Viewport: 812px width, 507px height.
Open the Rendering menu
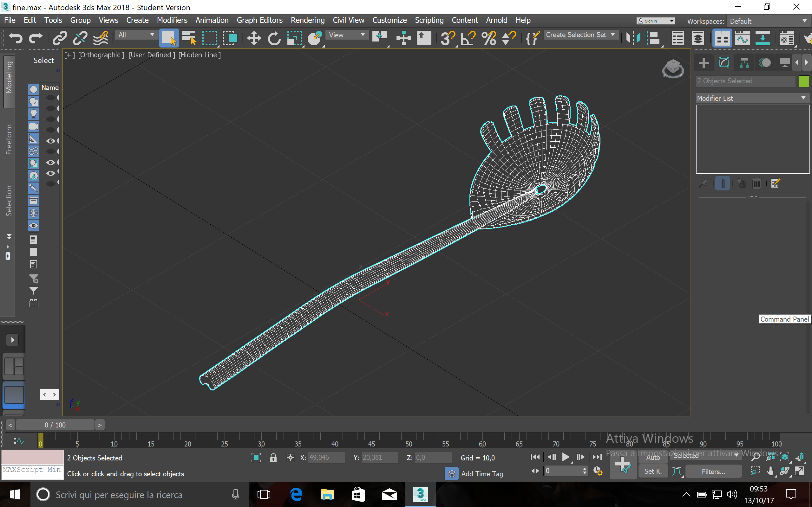307,20
